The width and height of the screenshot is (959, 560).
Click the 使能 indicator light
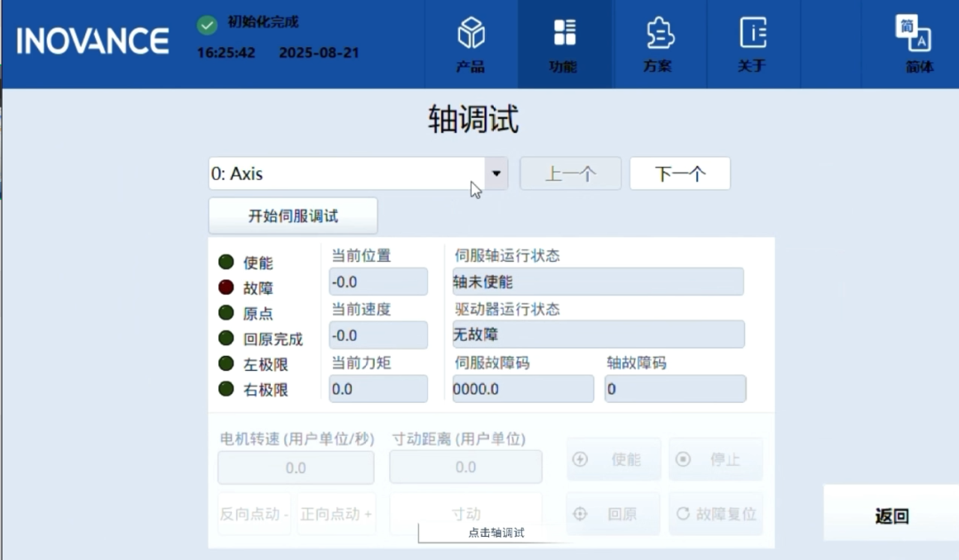coord(226,262)
